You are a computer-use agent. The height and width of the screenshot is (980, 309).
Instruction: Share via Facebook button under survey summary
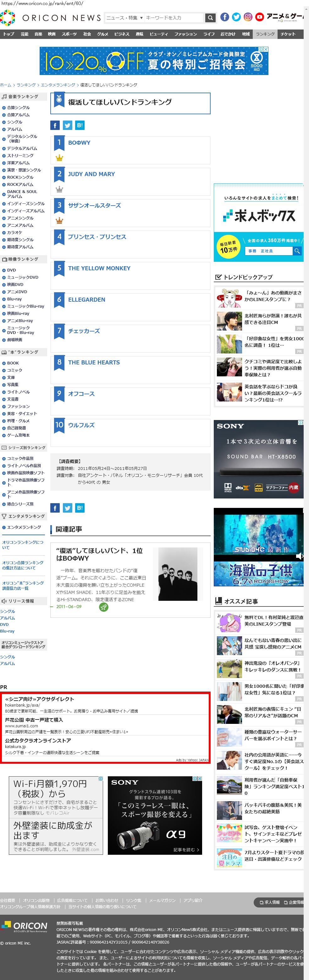click(55, 508)
